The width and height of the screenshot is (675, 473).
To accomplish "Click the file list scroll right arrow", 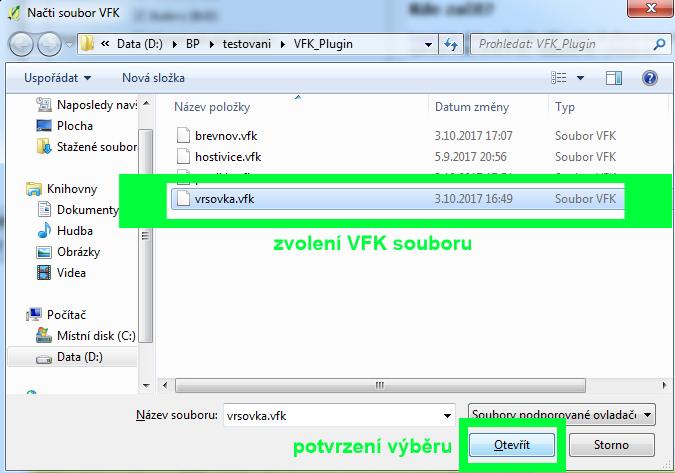I will [x=664, y=385].
